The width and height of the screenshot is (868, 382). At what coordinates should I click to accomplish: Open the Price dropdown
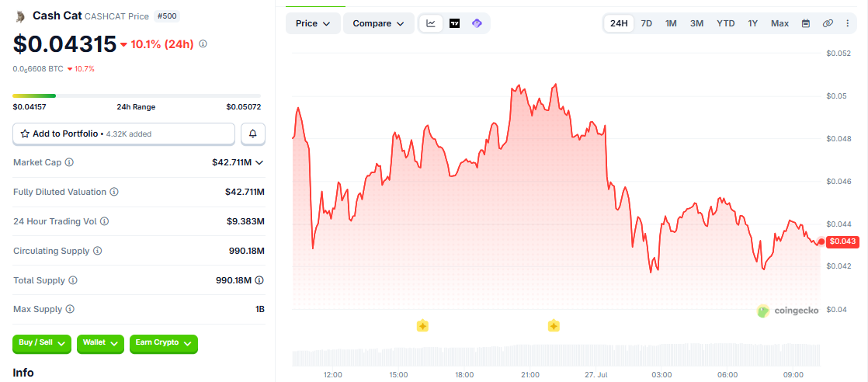[x=313, y=23]
